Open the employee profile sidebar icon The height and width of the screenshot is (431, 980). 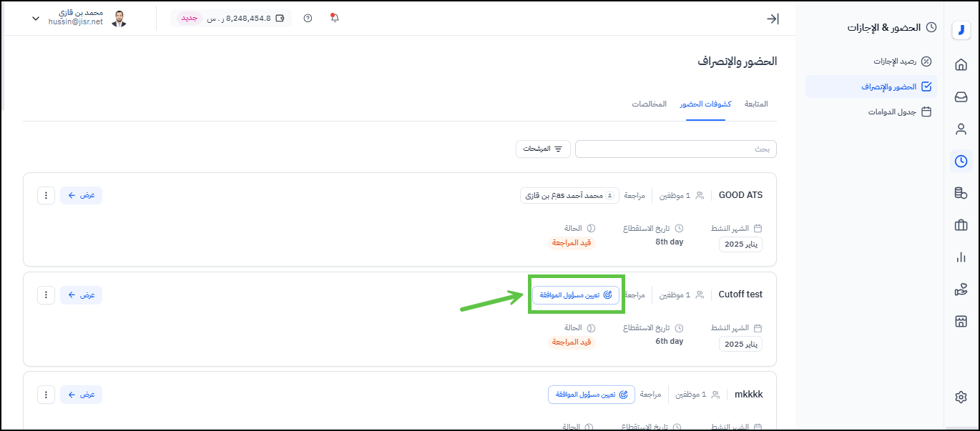pos(961,129)
